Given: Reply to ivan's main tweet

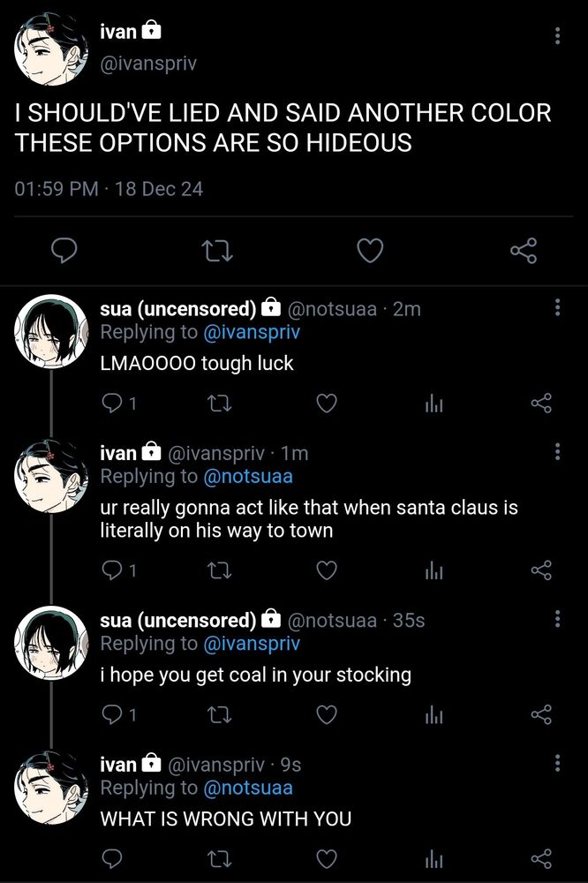Looking at the screenshot, I should click(x=64, y=252).
